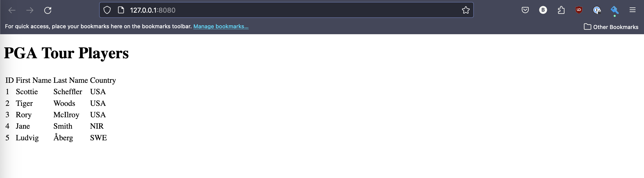Click the browser back arrow
644x178 pixels.
(x=12, y=10)
